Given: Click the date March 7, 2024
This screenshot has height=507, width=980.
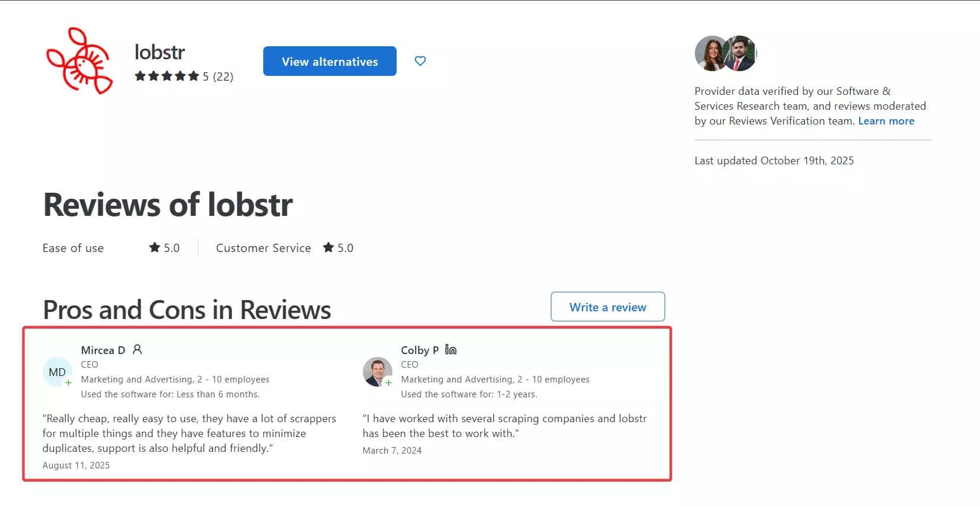Looking at the screenshot, I should point(392,451).
